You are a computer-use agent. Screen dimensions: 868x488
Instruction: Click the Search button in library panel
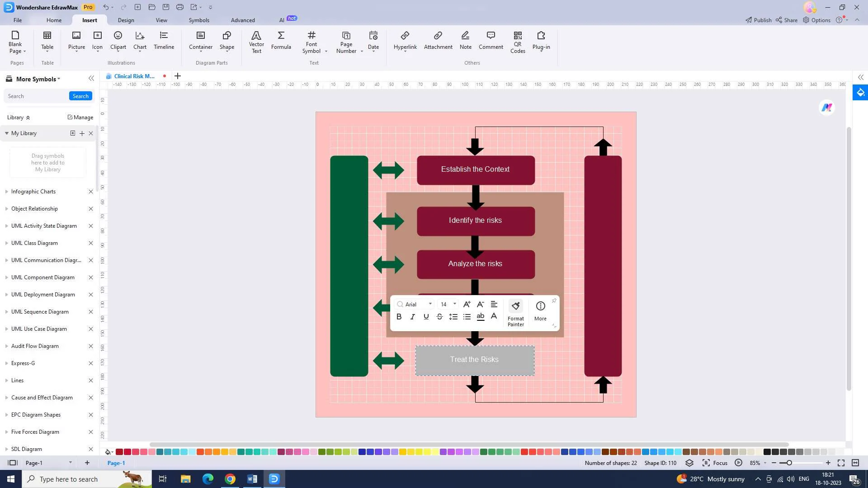click(80, 96)
